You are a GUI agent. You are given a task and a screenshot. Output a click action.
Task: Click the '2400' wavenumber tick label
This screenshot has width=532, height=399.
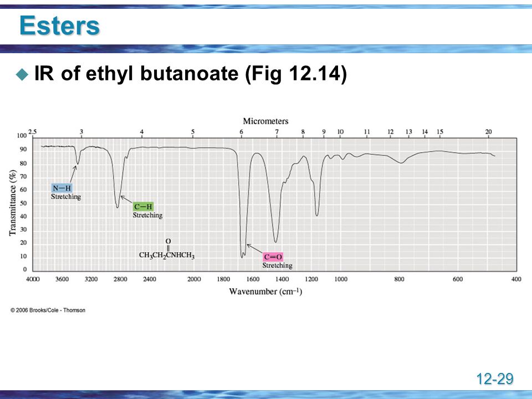click(x=149, y=279)
